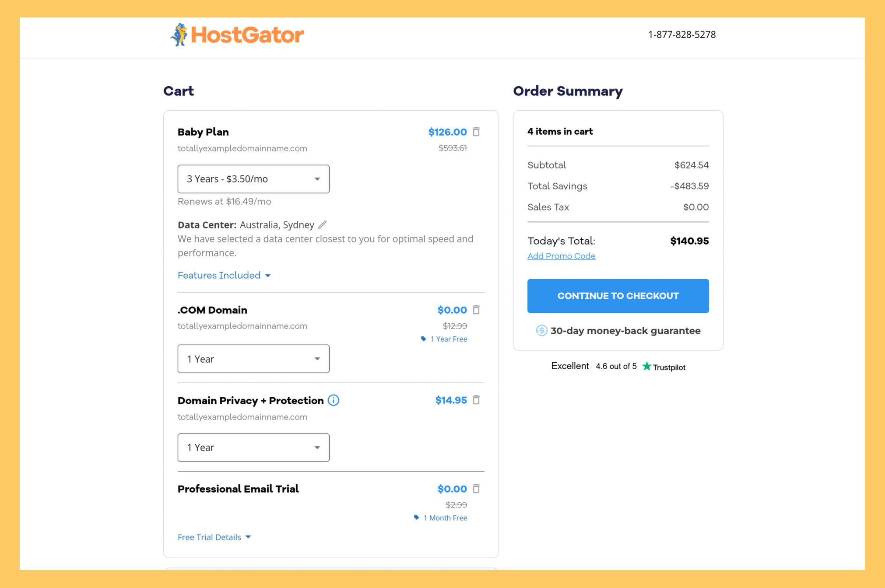
Task: Open the 3 Years - $3.50/mo term dropdown
Action: click(253, 179)
